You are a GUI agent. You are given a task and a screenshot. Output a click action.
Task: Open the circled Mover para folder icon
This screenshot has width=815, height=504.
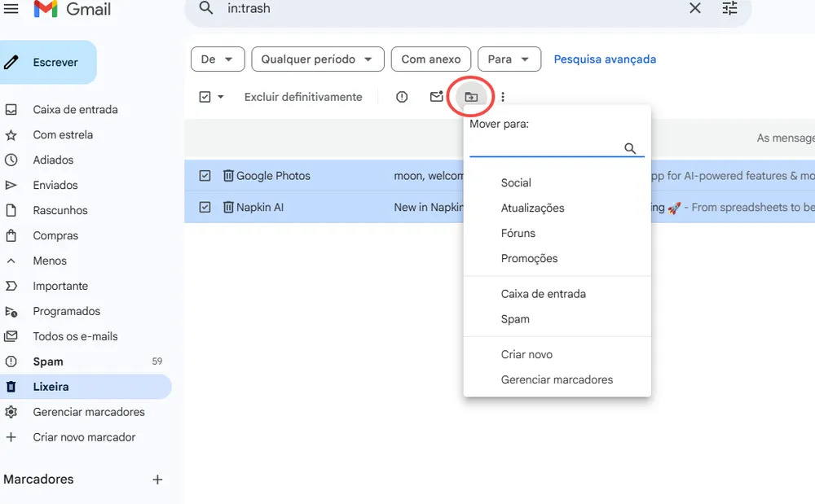point(471,96)
